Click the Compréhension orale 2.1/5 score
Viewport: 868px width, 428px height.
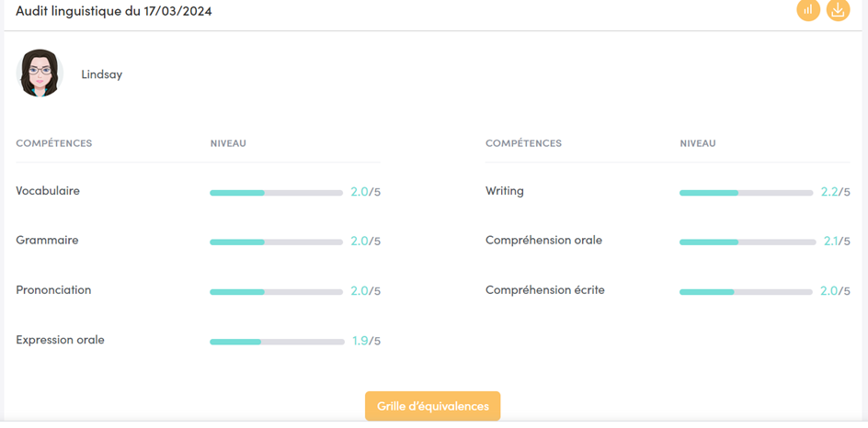point(837,242)
